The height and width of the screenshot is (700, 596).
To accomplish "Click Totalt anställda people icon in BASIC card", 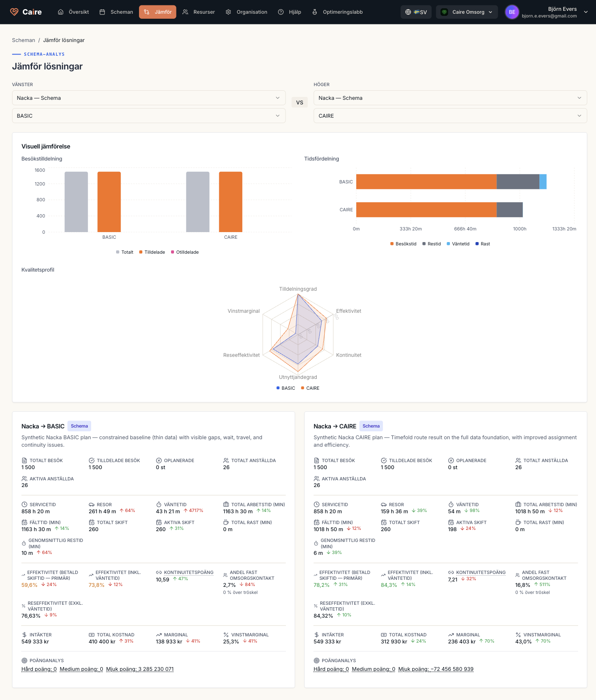I will [226, 460].
